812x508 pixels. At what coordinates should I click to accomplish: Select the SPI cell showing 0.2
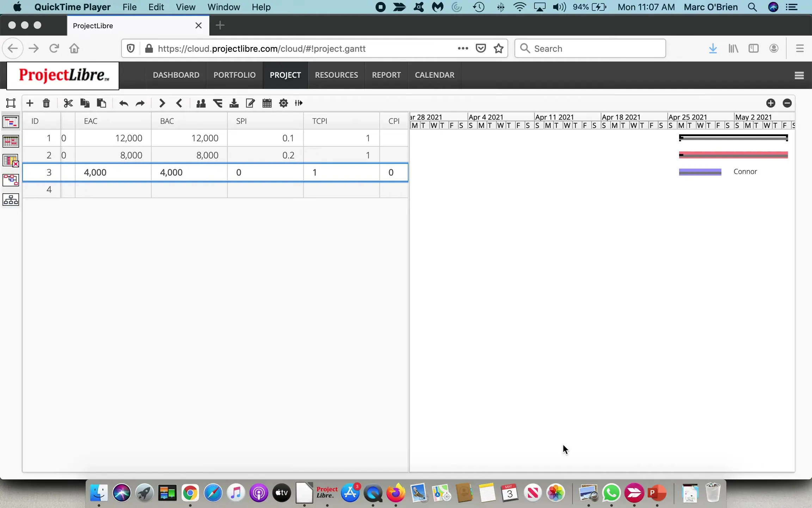[265, 155]
